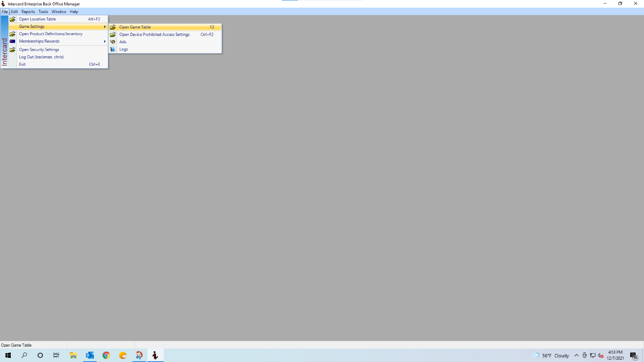The width and height of the screenshot is (644, 362).
Task: Expand Game Settings submenu arrow
Action: click(x=105, y=27)
